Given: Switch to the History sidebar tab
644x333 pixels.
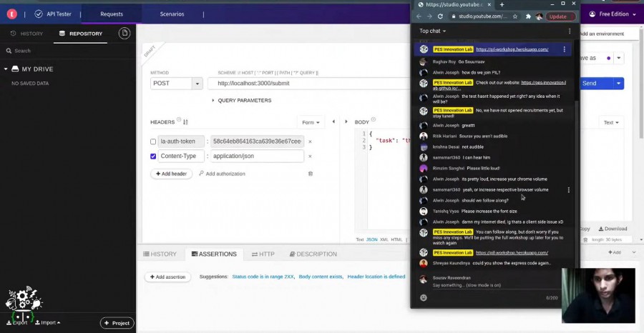Looking at the screenshot, I should tap(26, 34).
